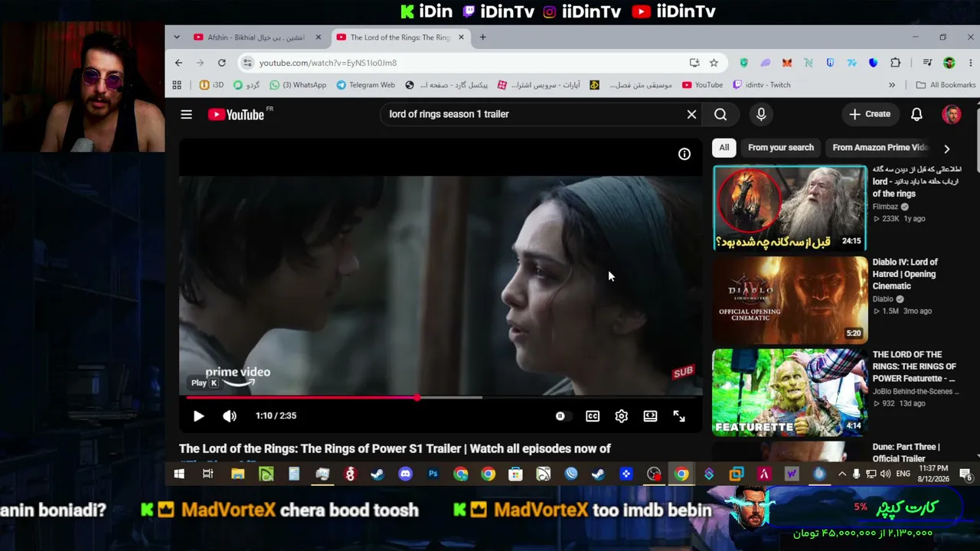The image size is (980, 551).
Task: Select the From your search chip
Action: 781,148
